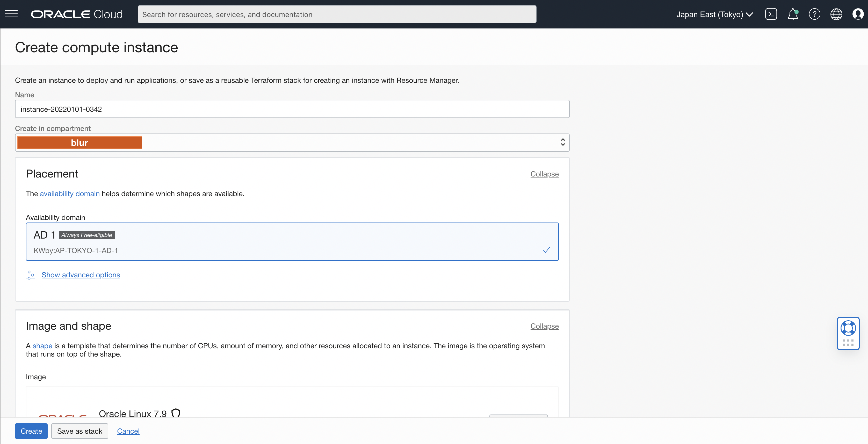The height and width of the screenshot is (444, 868).
Task: Open the floating support widget
Action: 849,333
